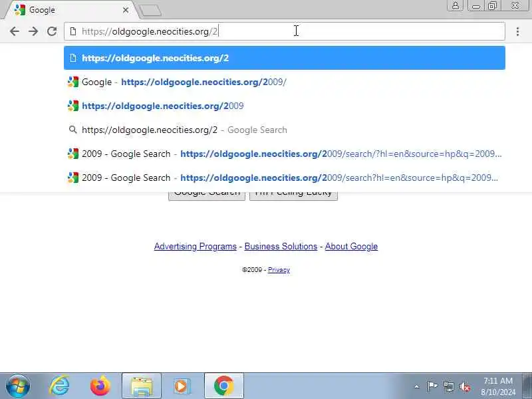Select 2009 - Google Search suggestion with search?hl=en

click(x=285, y=178)
